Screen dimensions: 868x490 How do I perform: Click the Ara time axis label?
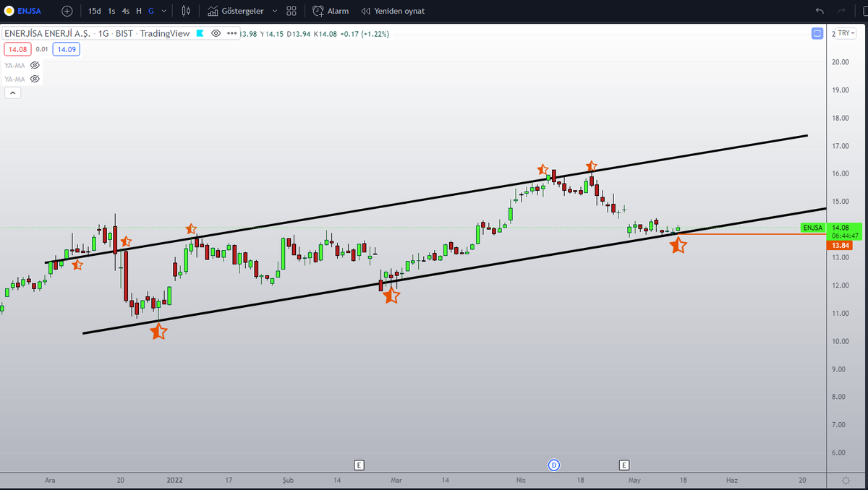pyautogui.click(x=50, y=479)
